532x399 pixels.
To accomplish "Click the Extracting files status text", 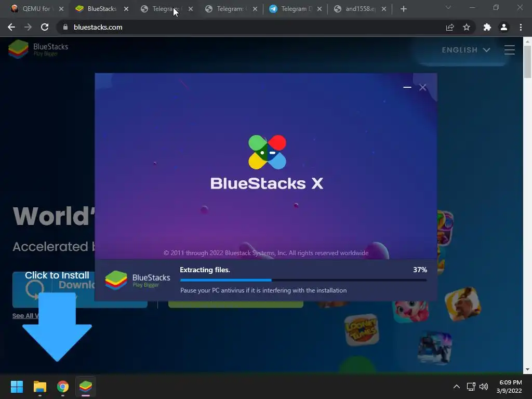I will tap(205, 270).
